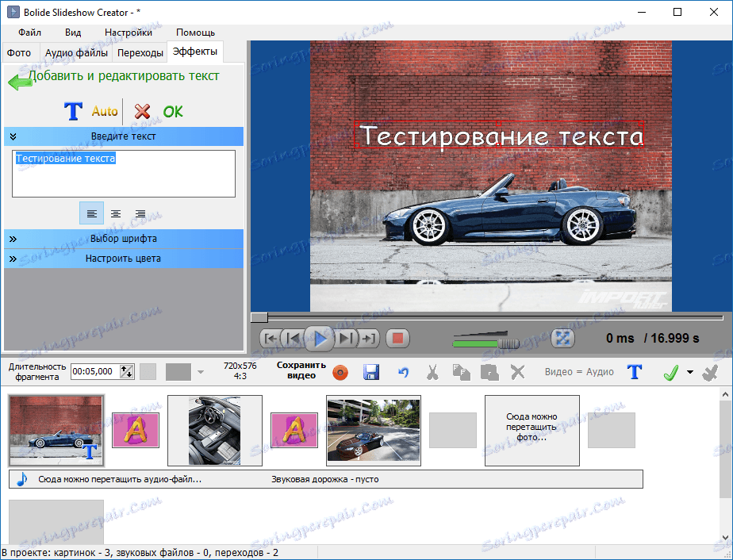733x560 pixels.
Task: Select the interior car photo thumbnail
Action: point(214,431)
